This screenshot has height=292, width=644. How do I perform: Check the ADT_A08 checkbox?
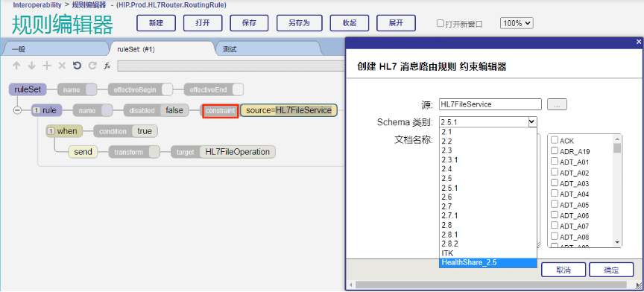[x=554, y=236]
